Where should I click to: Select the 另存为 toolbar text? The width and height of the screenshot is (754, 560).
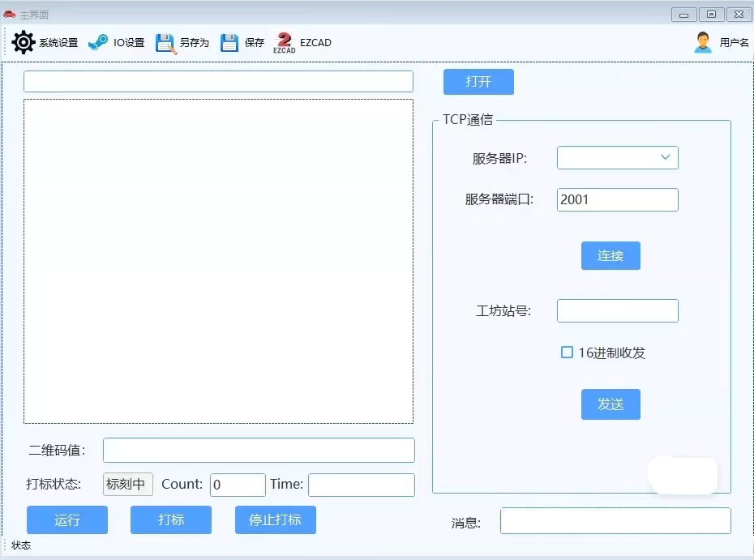(195, 43)
